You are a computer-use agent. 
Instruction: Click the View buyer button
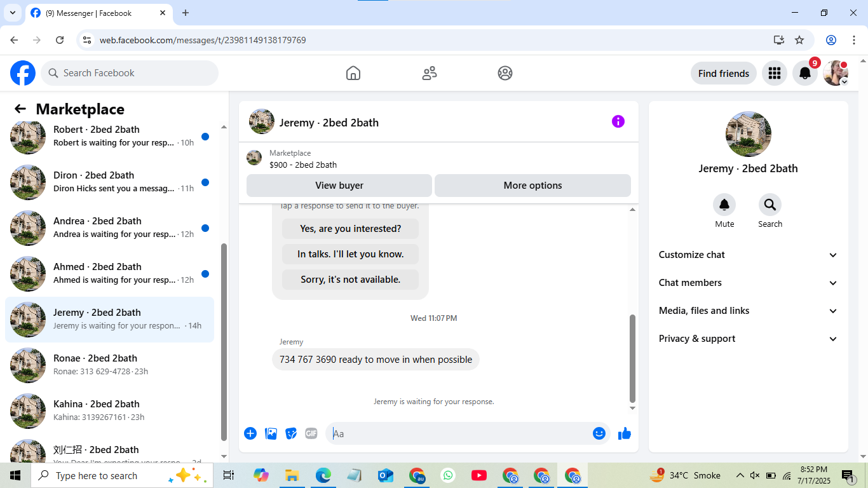[x=339, y=186]
